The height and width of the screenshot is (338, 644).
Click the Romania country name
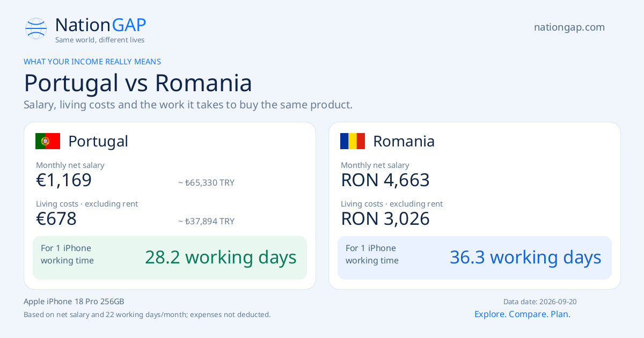tap(404, 141)
